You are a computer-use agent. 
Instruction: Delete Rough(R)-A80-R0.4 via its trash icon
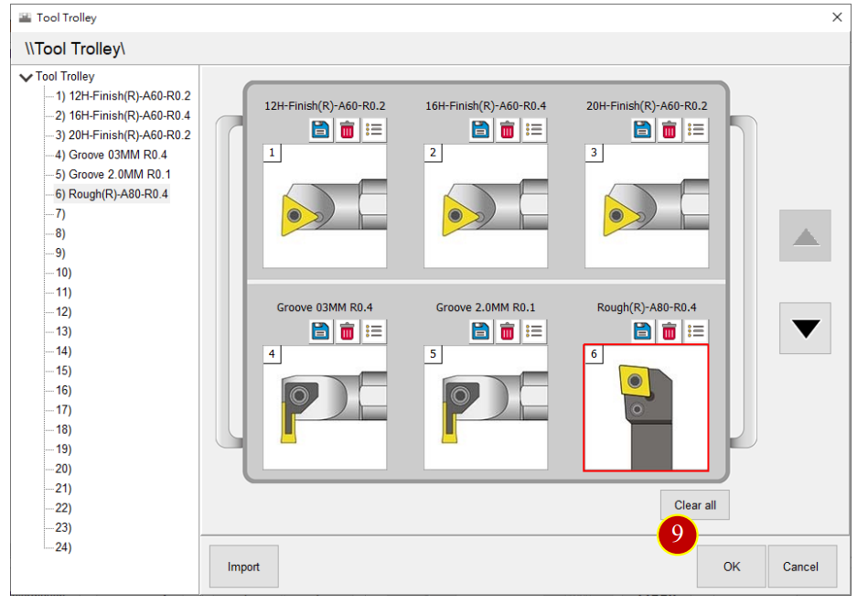coord(669,331)
